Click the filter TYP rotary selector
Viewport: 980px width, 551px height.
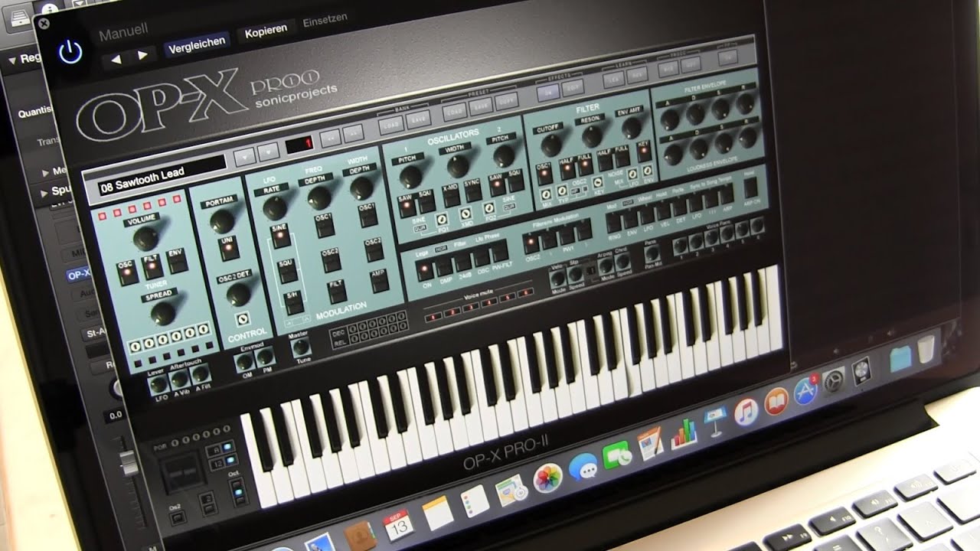click(563, 190)
